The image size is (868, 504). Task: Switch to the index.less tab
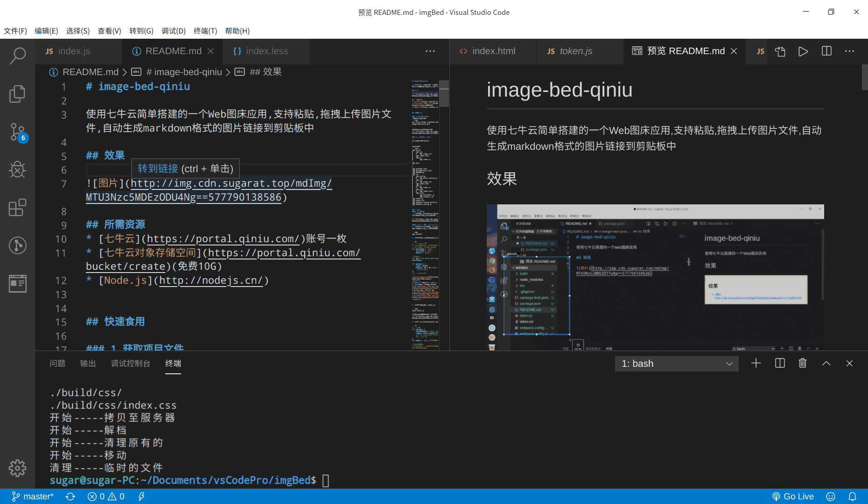pyautogui.click(x=266, y=51)
